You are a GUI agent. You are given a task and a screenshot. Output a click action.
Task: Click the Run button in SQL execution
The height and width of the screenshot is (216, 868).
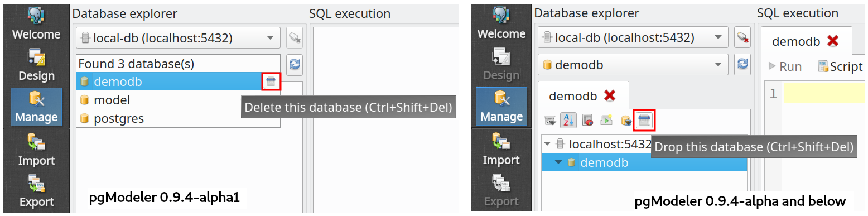[785, 66]
